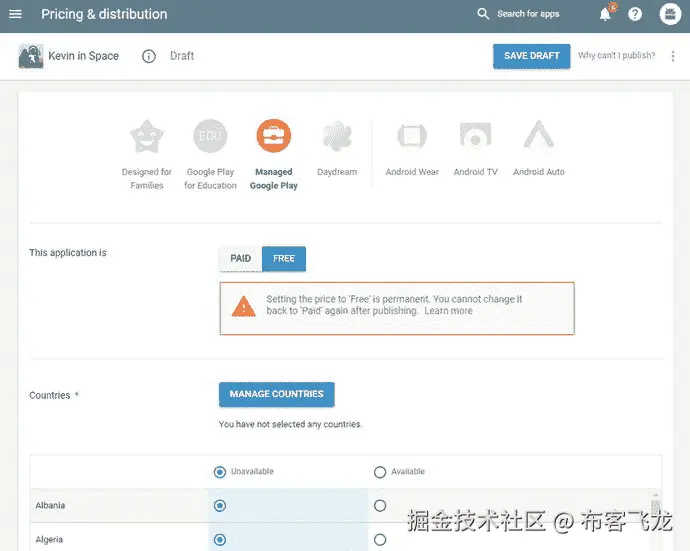Select the Google Play for Education icon
690x551 pixels.
tap(210, 136)
